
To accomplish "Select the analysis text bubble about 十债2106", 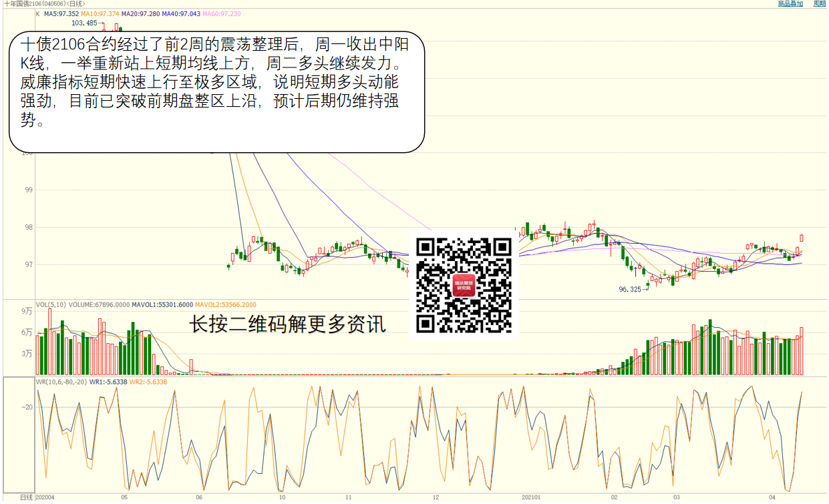I will click(217, 90).
